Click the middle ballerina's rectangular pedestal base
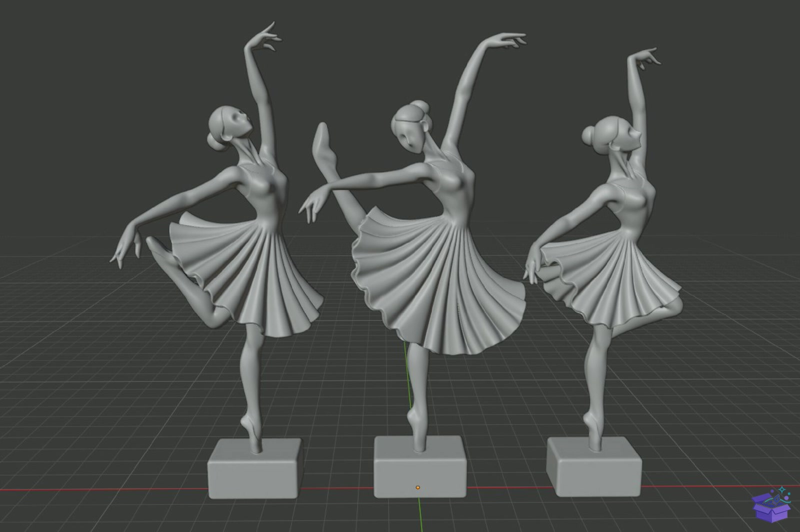The width and height of the screenshot is (800, 532). point(421,467)
